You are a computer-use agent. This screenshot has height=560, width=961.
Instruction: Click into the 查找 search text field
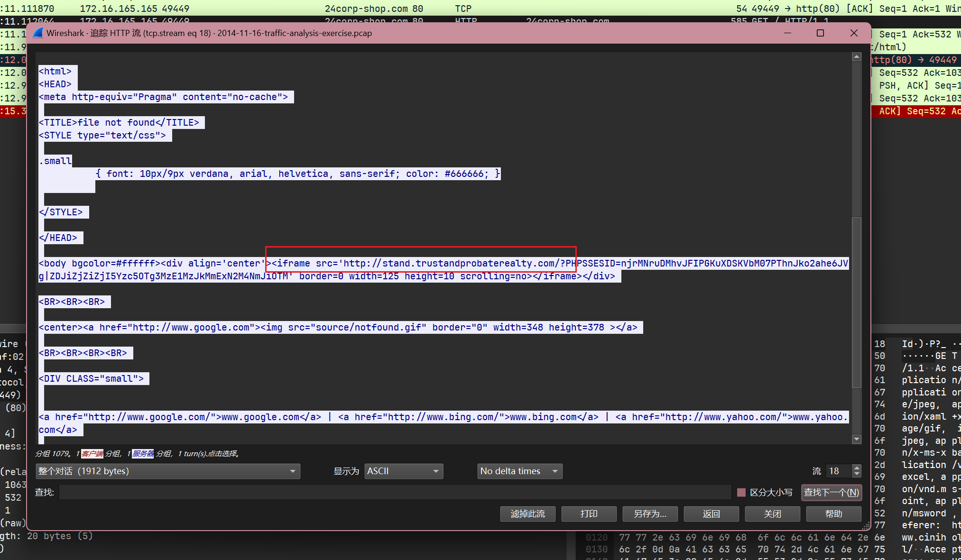395,492
